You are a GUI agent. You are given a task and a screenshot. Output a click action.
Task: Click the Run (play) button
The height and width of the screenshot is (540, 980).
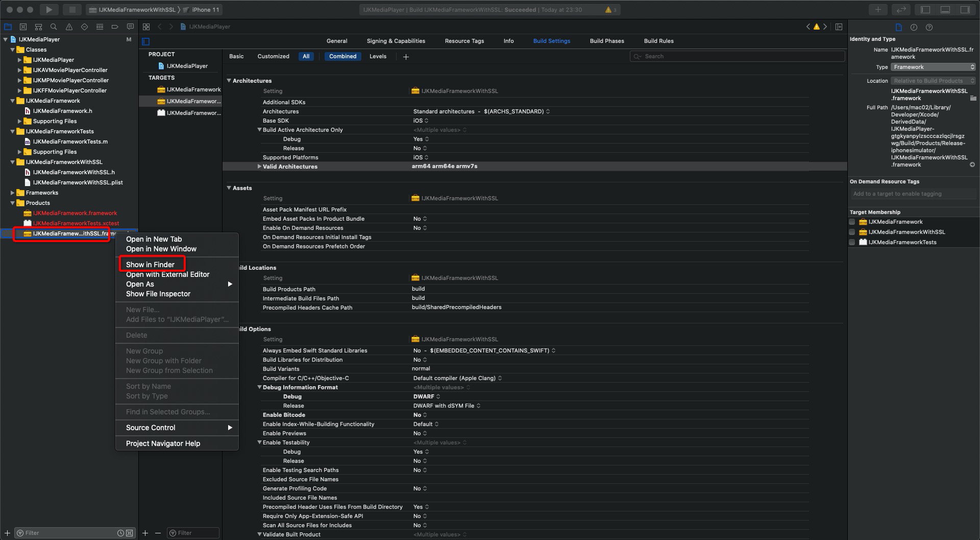49,10
